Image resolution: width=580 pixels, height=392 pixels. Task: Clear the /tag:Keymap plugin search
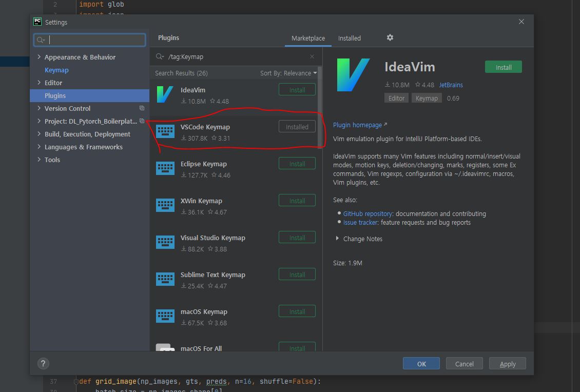[x=312, y=56]
